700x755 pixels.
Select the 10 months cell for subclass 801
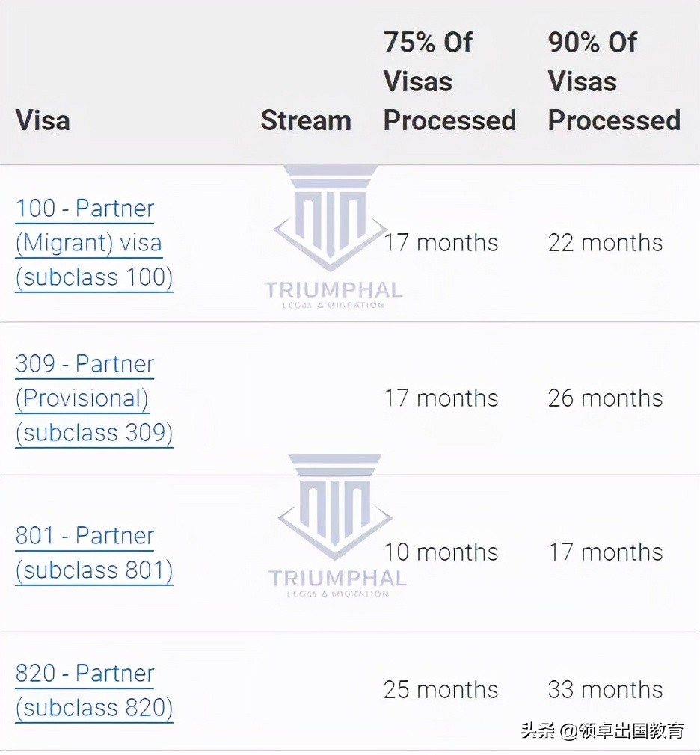coord(440,552)
